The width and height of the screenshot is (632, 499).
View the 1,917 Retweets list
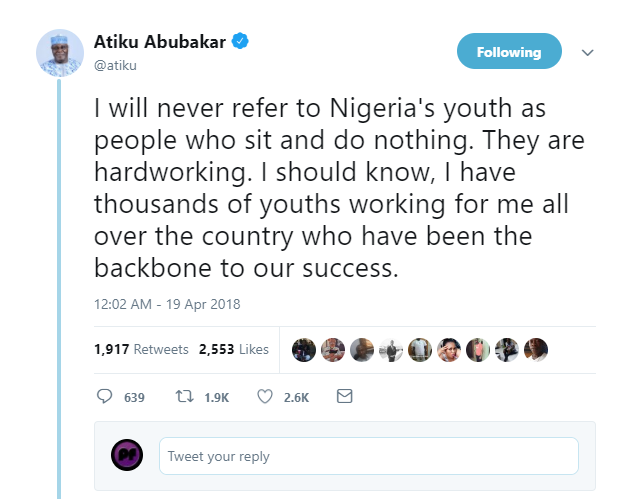[x=141, y=349]
